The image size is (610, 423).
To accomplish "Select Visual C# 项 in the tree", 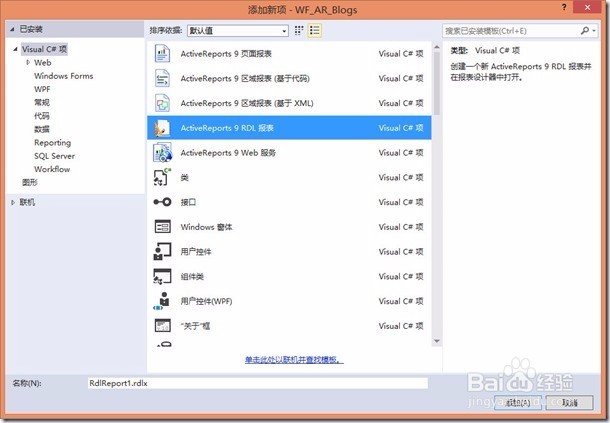I will pos(44,49).
